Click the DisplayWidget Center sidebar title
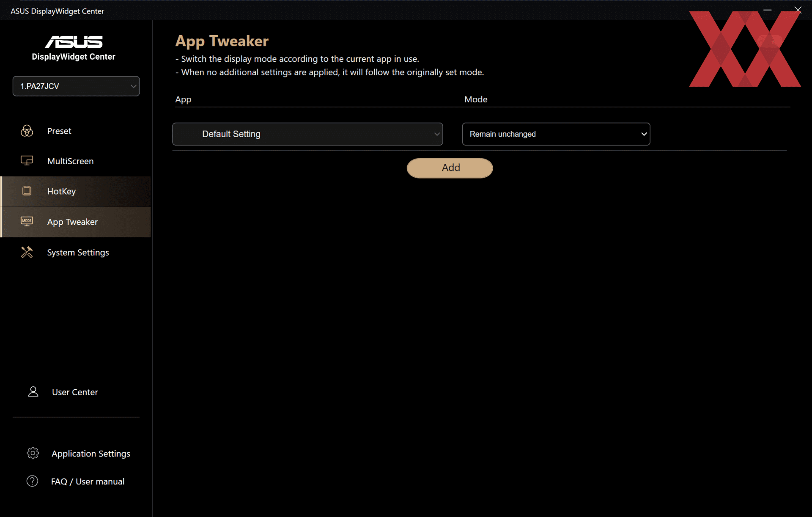The width and height of the screenshot is (812, 517). 74,57
